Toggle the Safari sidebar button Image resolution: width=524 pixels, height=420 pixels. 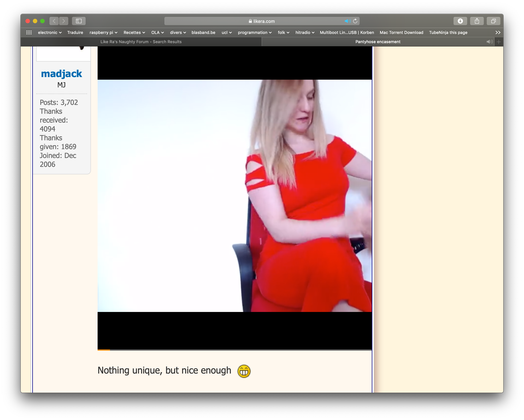[79, 21]
